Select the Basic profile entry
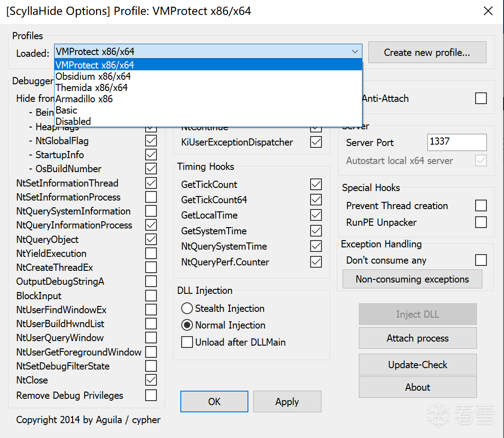504x438 pixels. [66, 110]
